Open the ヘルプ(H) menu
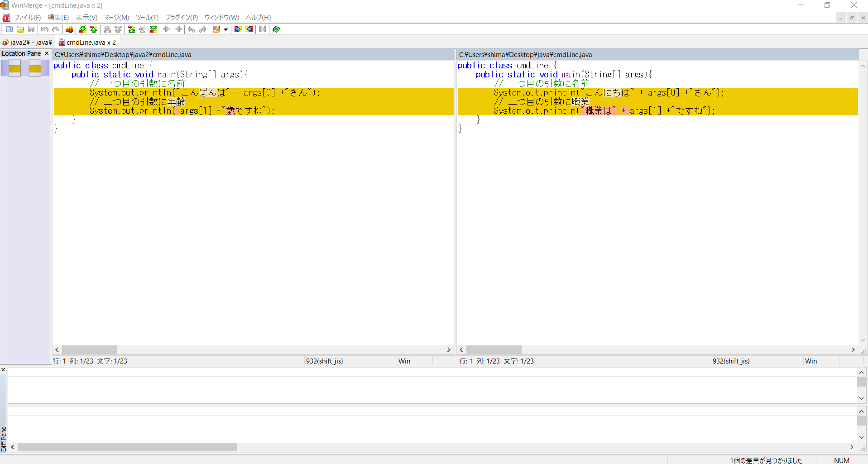 pyautogui.click(x=259, y=18)
